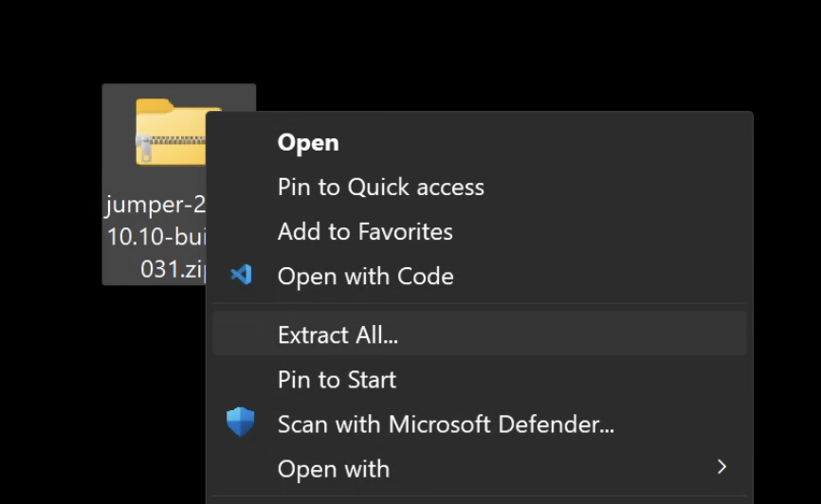
Task: Choose Open with Code
Action: click(x=365, y=277)
